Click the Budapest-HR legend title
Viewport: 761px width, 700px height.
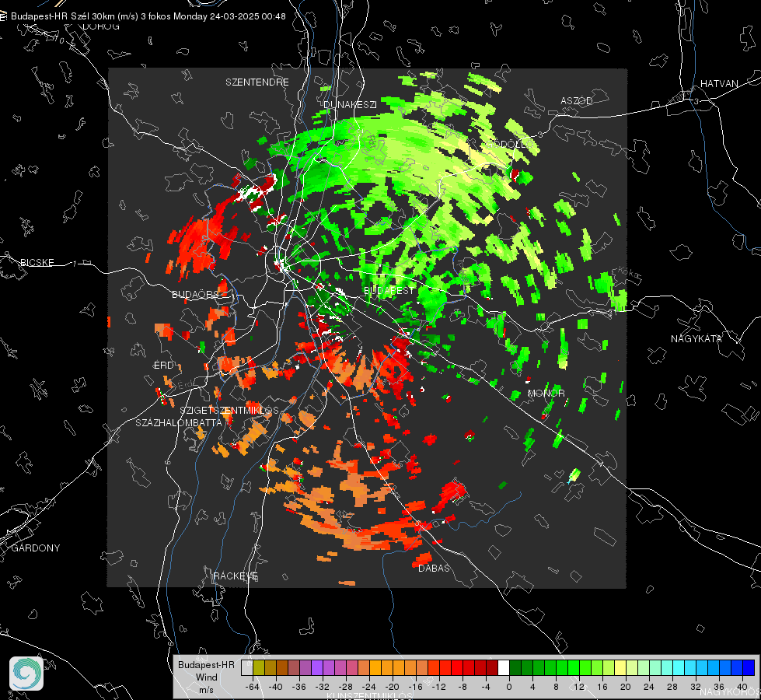pyautogui.click(x=206, y=664)
